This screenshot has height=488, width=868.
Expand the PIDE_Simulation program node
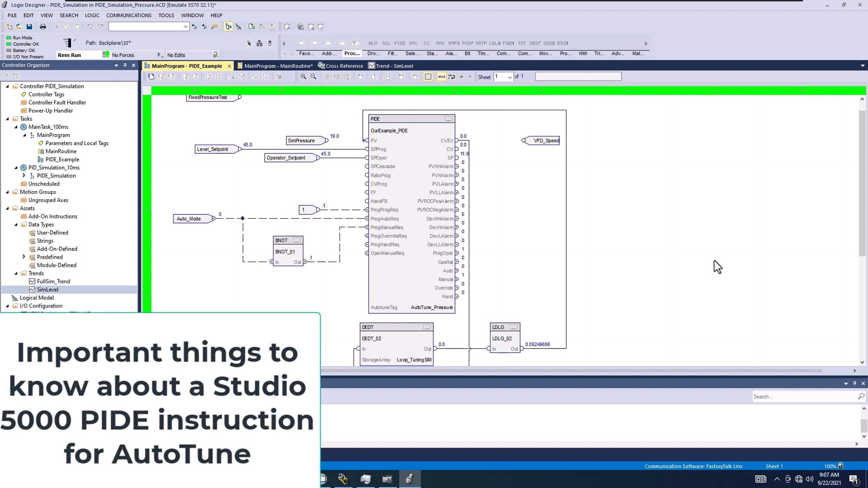24,176
